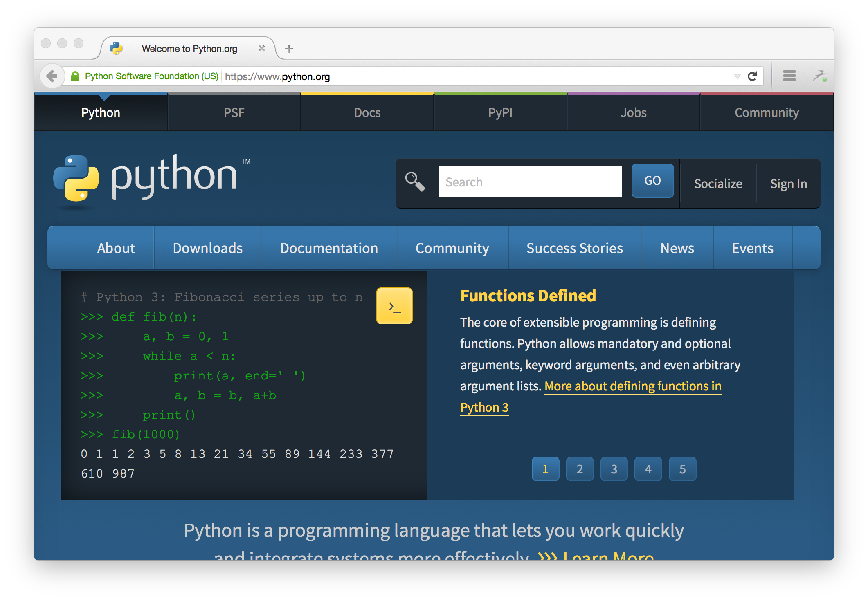Open the Success Stories menu
Image resolution: width=868 pixels, height=601 pixels.
pos(574,248)
